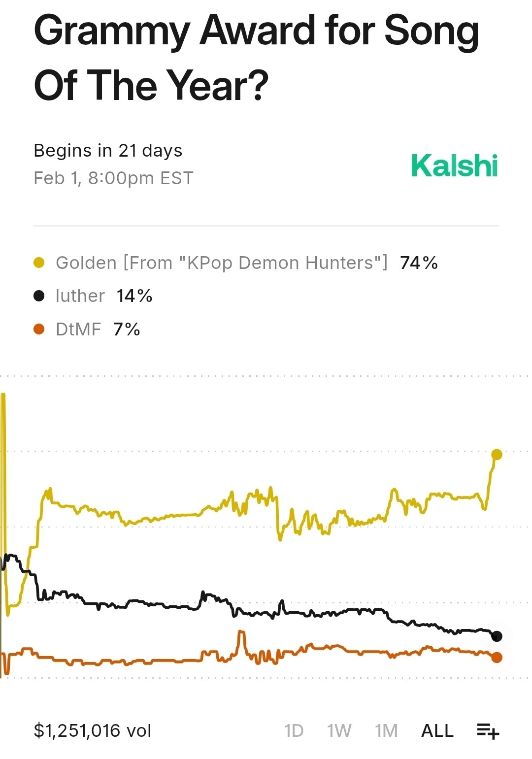Screen dimensions: 532x759
Task: Click the Kalshi logo
Action: tap(454, 165)
